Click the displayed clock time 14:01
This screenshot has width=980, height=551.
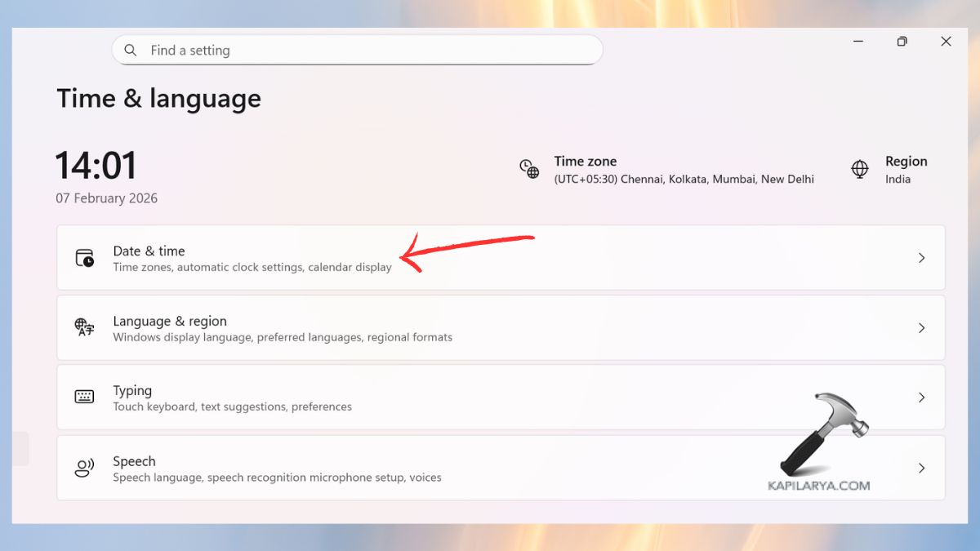coord(96,166)
